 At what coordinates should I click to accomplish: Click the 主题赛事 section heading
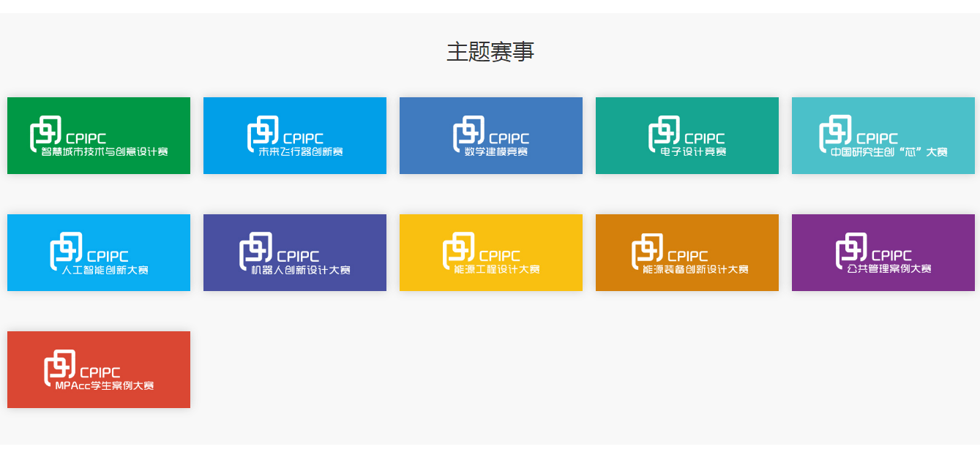point(490,52)
